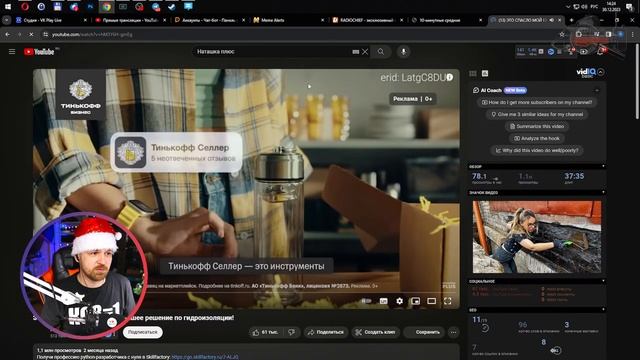Image resolution: width=640 pixels, height=360 pixels.
Task: Open vidIQ video thumbnail preview
Action: coord(537,237)
